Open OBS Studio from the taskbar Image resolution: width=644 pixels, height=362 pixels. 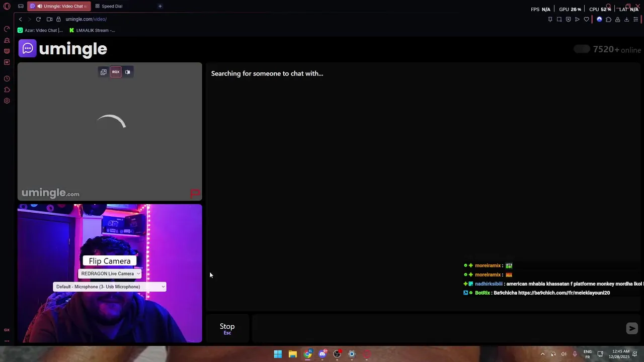click(337, 354)
